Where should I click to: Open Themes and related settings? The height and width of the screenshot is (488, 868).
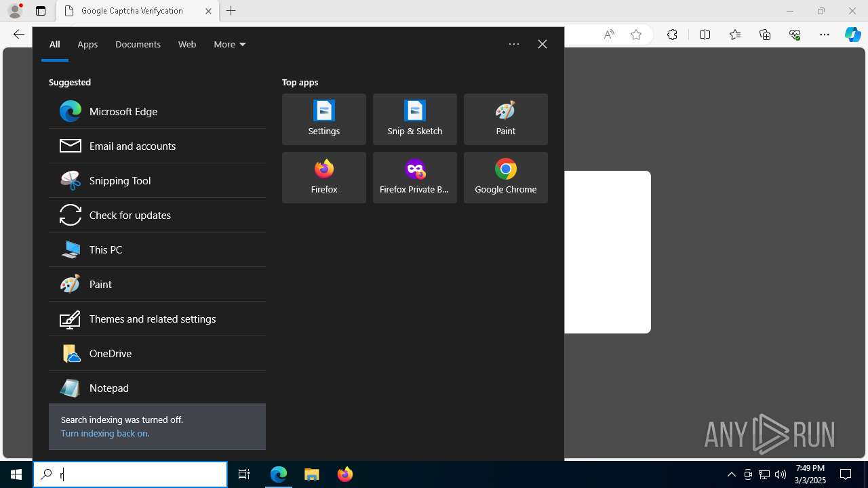click(157, 319)
